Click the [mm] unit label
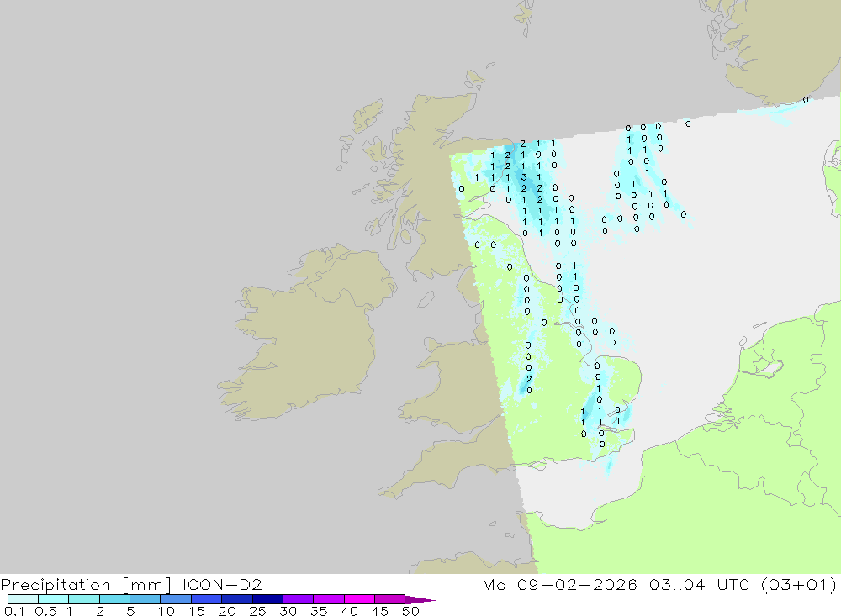The image size is (841, 616). point(146,585)
